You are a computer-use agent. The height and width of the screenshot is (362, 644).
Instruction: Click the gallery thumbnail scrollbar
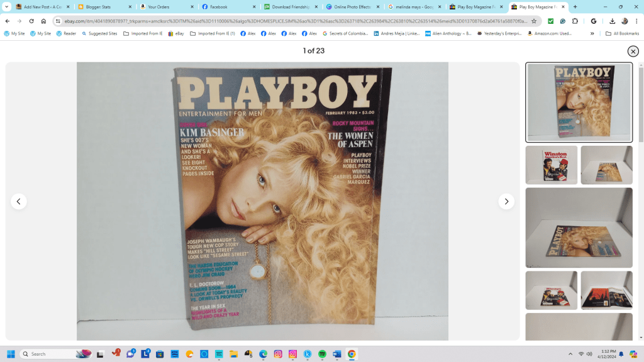640,101
